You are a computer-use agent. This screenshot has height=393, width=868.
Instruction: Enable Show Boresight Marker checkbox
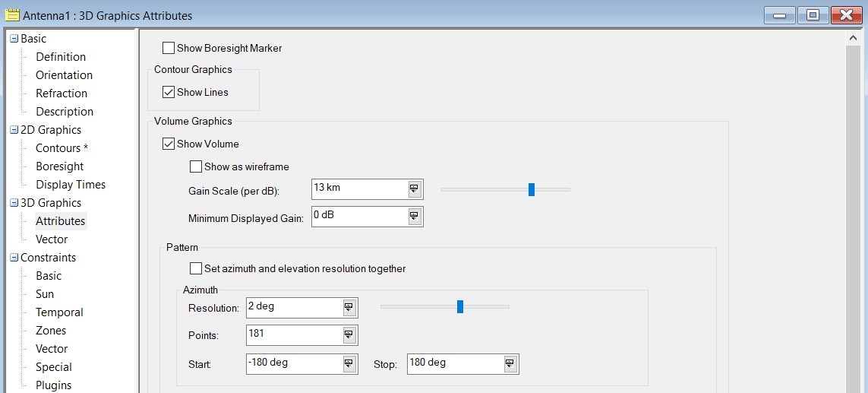[169, 48]
